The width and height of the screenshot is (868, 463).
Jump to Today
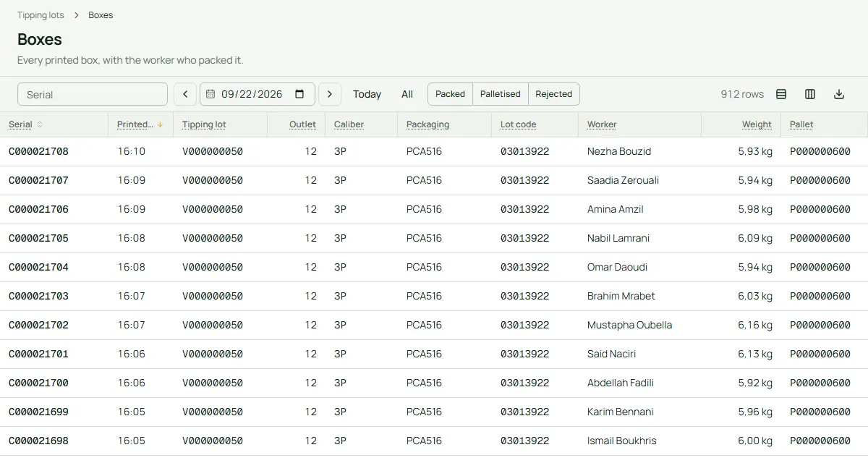click(x=367, y=94)
